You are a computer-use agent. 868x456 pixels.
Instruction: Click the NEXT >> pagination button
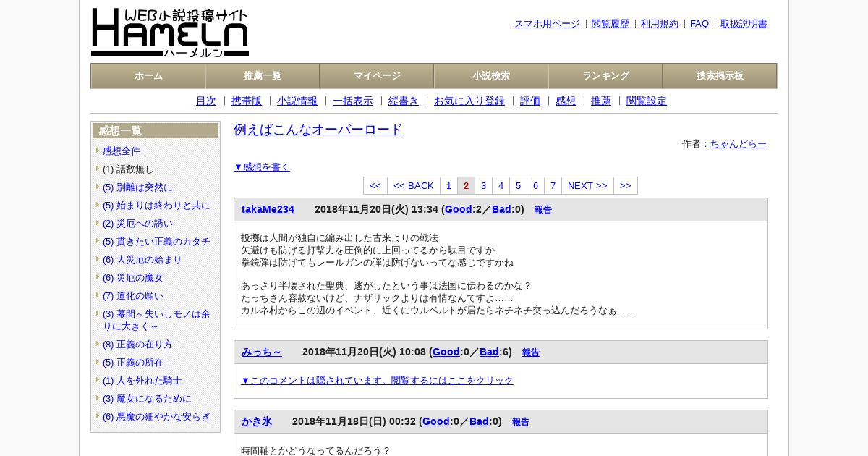pos(587,186)
